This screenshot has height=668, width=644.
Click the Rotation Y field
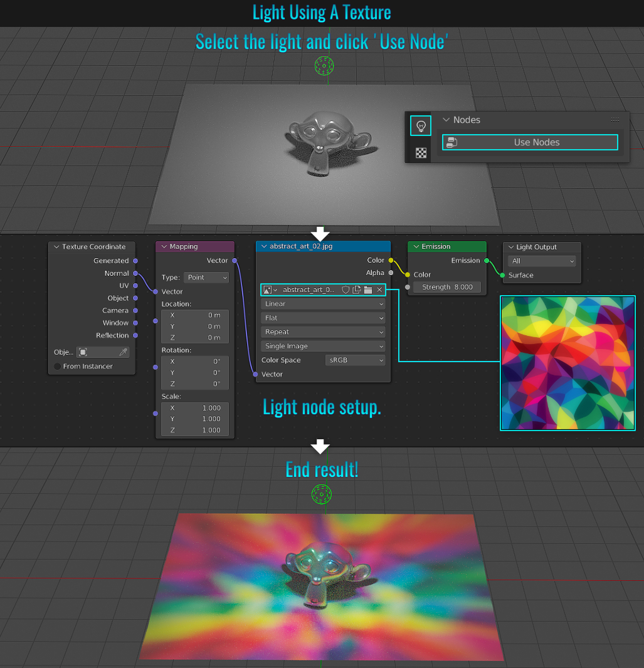point(195,372)
